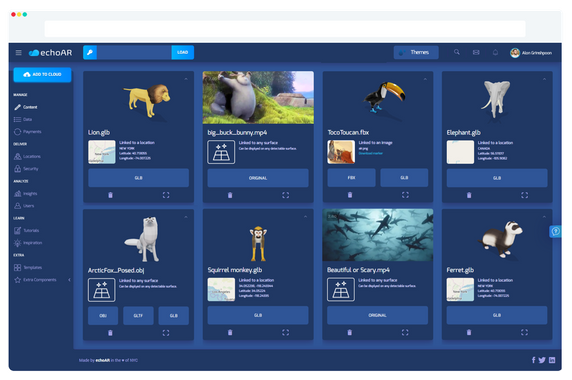572x380 pixels.
Task: Click the API key input field
Action: [x=134, y=52]
